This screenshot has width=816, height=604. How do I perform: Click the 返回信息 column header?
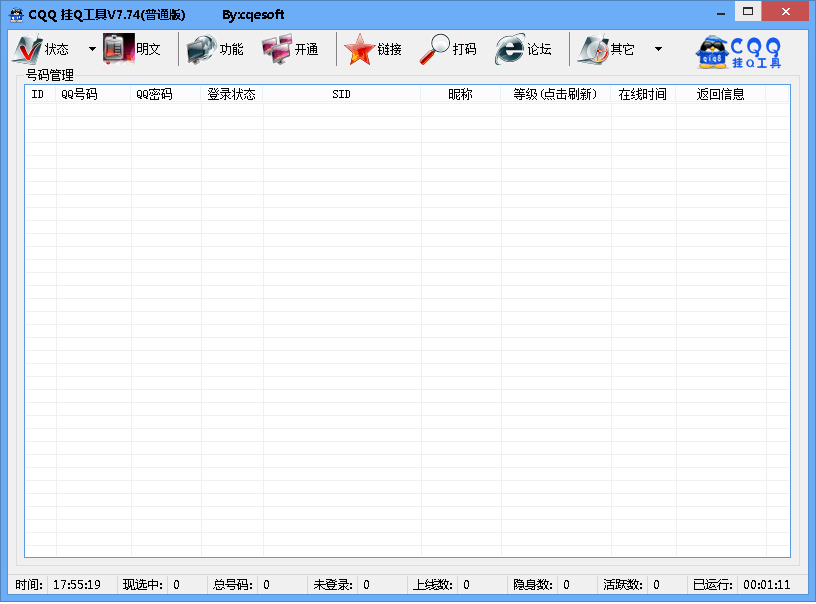pyautogui.click(x=721, y=94)
